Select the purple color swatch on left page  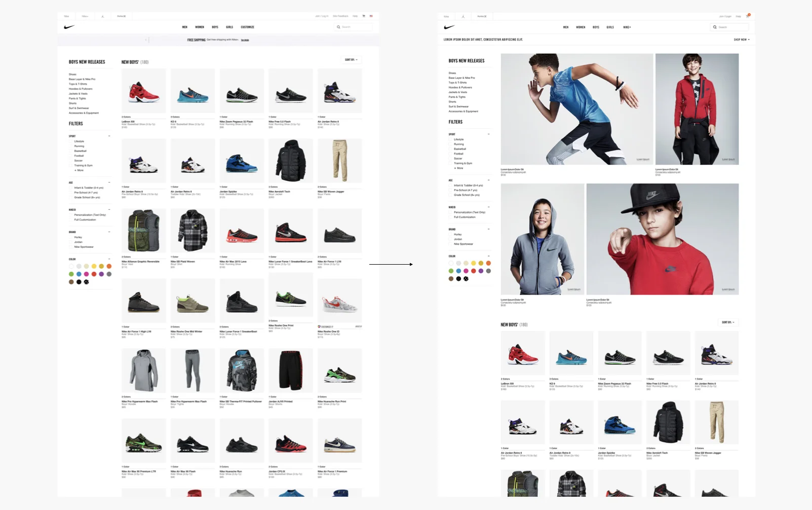101,274
